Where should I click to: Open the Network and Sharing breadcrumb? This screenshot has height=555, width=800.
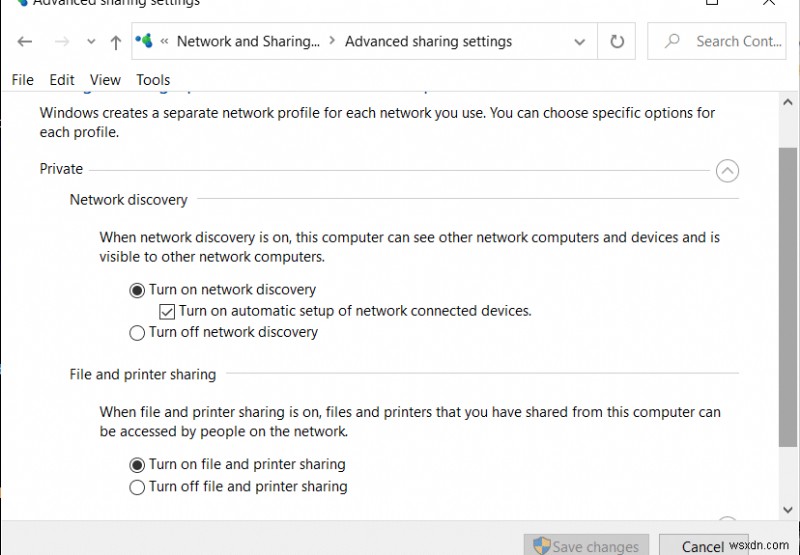point(248,41)
